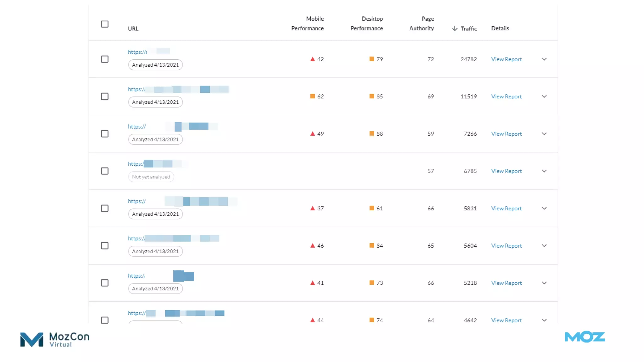Click the red triangle beside mobile score 37
The image size is (644, 362).
(x=312, y=208)
